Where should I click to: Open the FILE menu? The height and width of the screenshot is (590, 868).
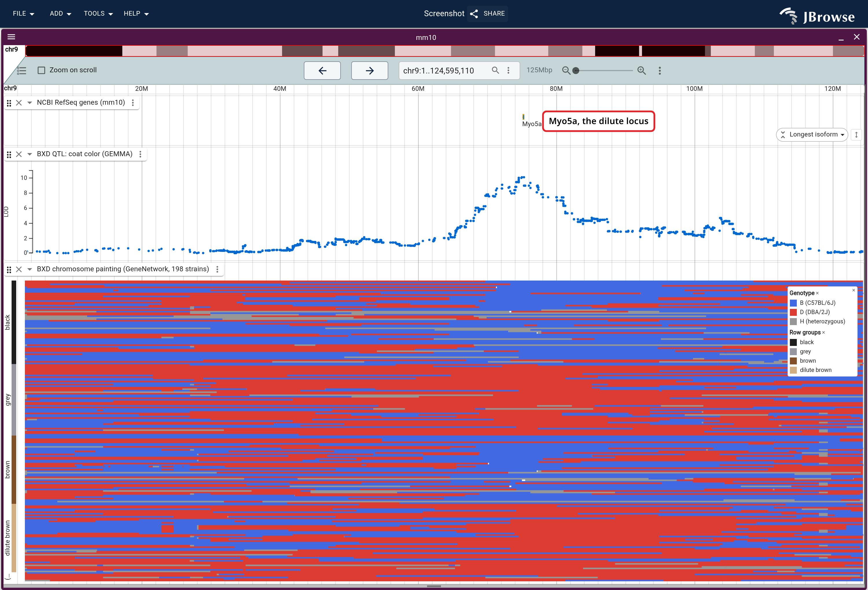23,13
